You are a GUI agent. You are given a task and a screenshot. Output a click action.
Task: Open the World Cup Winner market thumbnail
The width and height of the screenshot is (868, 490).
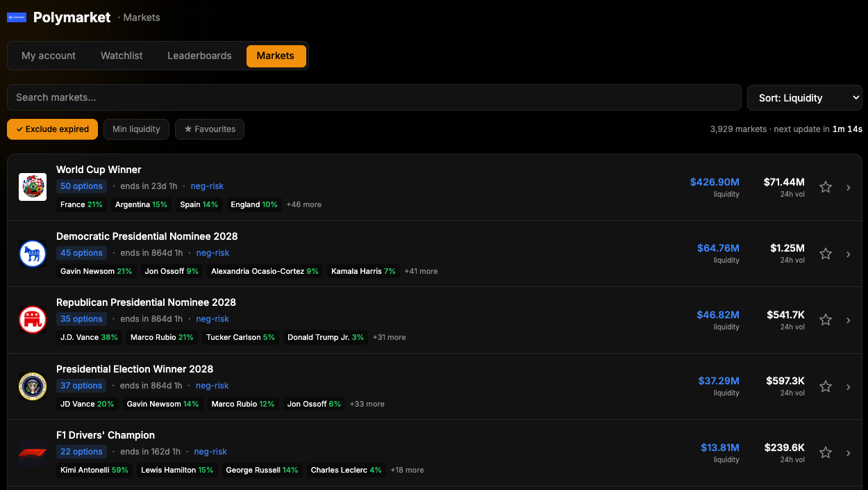(x=33, y=187)
